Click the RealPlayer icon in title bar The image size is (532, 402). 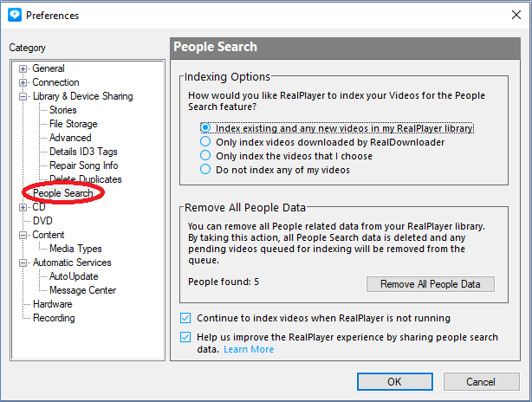click(15, 15)
